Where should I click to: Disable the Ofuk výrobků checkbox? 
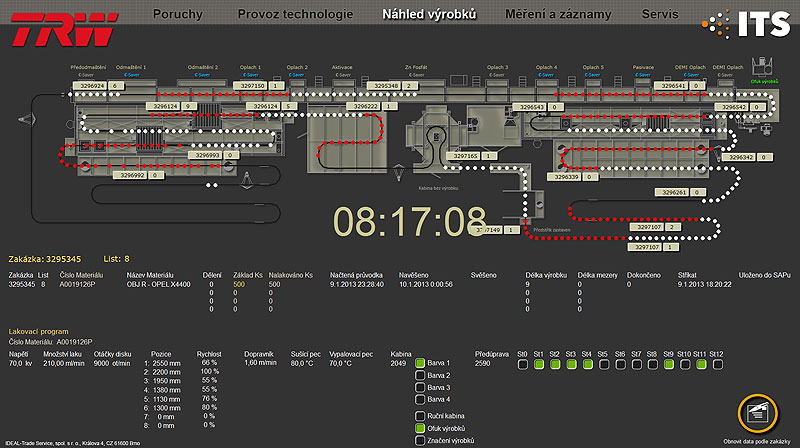[420, 428]
